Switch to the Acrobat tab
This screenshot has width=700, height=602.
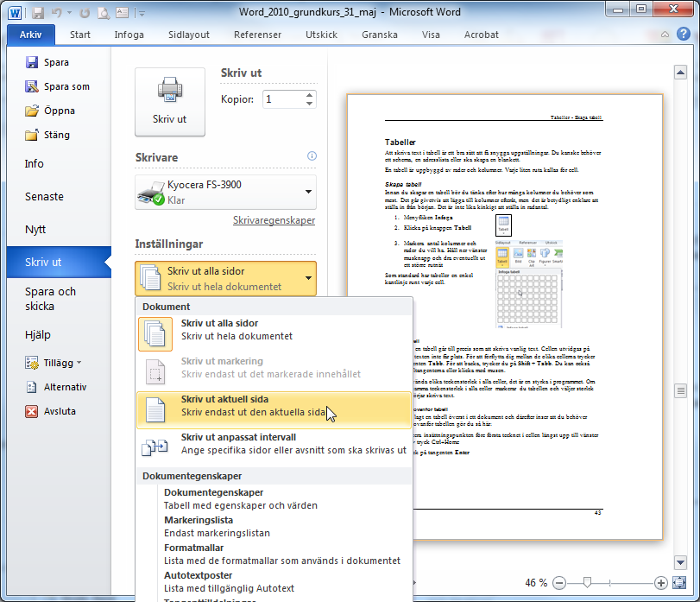[x=482, y=35]
